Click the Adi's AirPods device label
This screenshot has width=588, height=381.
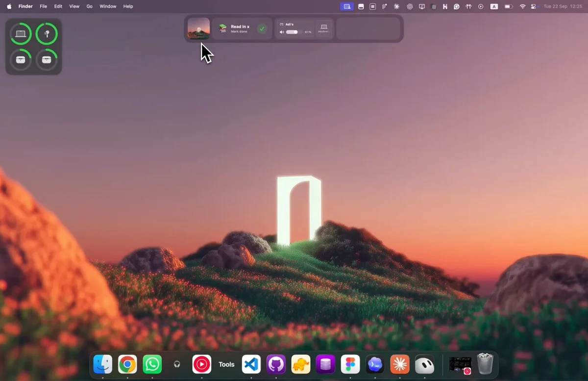290,24
